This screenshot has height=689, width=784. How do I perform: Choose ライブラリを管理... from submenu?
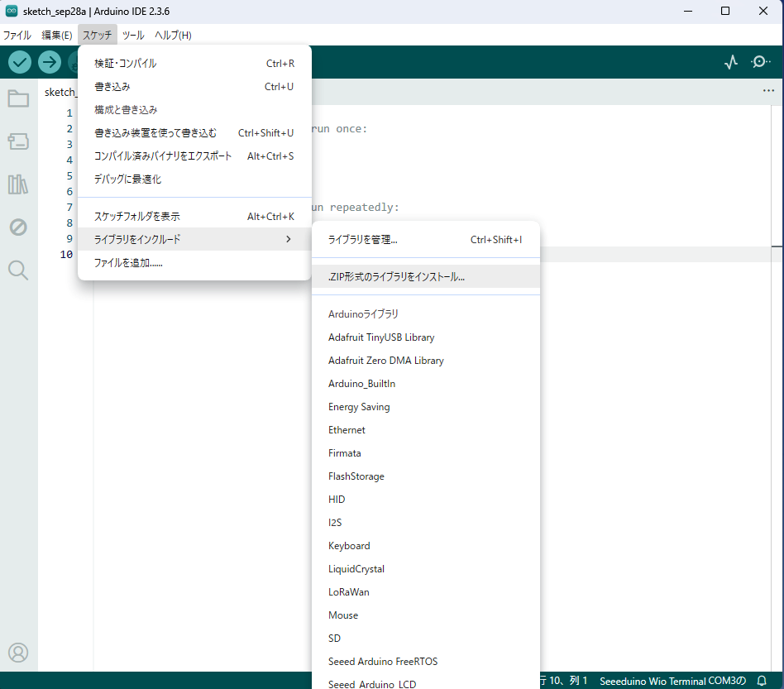pyautogui.click(x=363, y=240)
